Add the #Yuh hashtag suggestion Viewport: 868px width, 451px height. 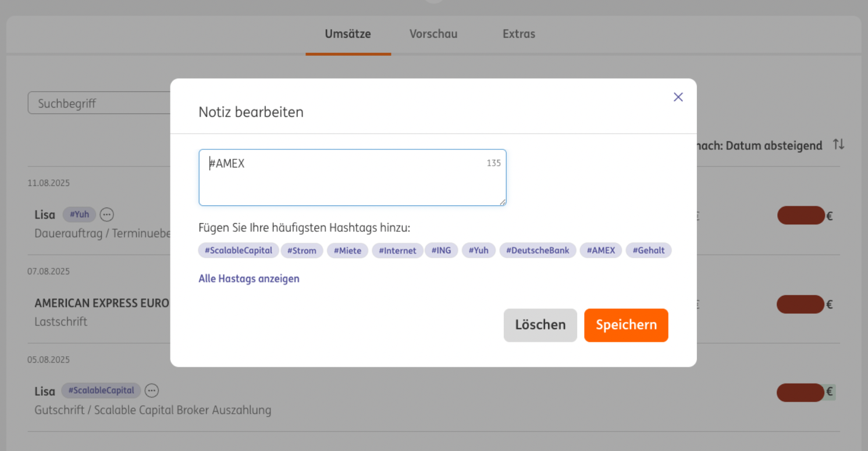[478, 250]
